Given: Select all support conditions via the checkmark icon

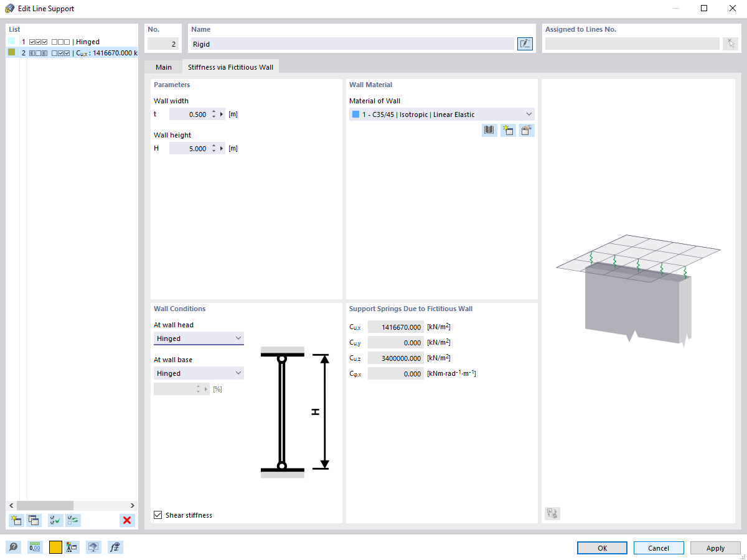Looking at the screenshot, I should coord(54,520).
